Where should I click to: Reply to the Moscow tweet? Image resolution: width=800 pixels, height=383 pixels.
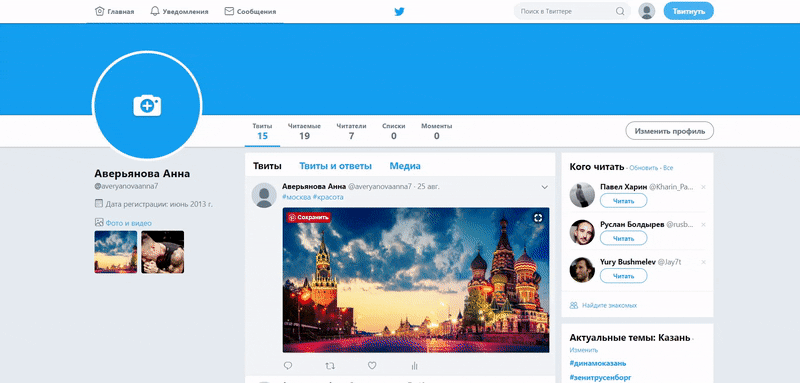point(288,366)
